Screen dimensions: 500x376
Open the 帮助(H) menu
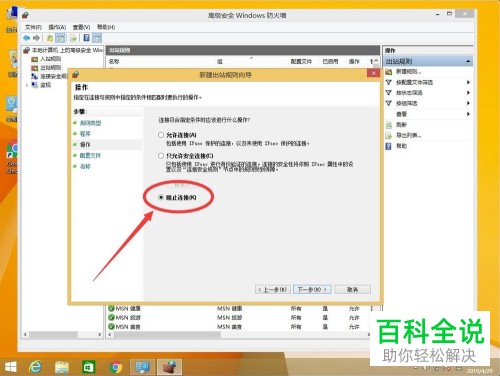coord(106,27)
